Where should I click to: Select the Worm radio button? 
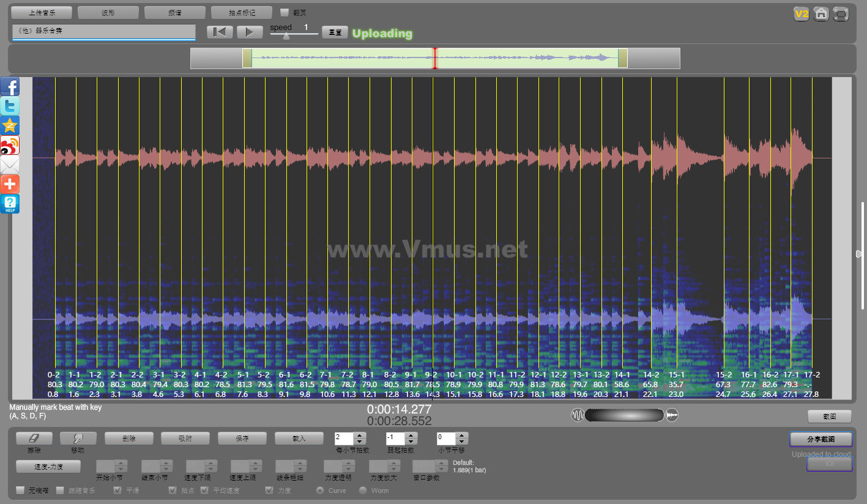tap(363, 490)
